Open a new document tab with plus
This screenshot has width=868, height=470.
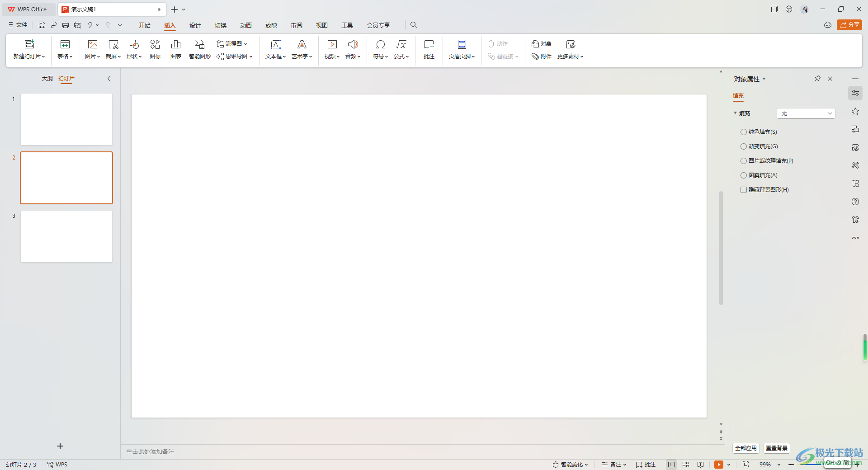click(x=175, y=9)
